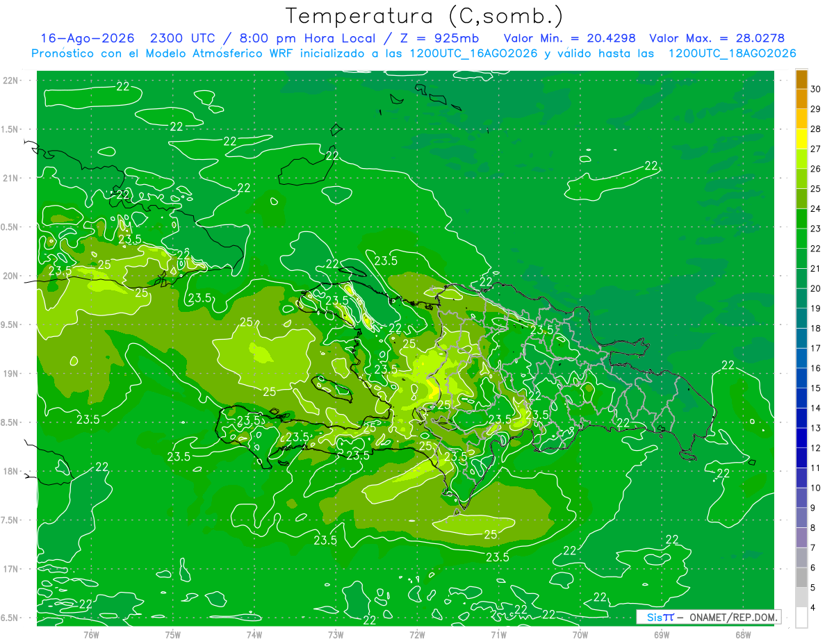Click '1200UTC_16AGO2026' initialization time text
This screenshot has width=834, height=644.
click(474, 53)
